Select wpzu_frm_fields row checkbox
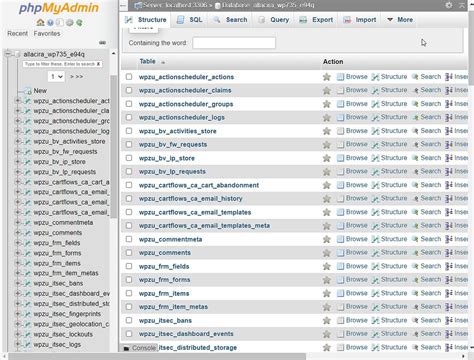 (129, 266)
